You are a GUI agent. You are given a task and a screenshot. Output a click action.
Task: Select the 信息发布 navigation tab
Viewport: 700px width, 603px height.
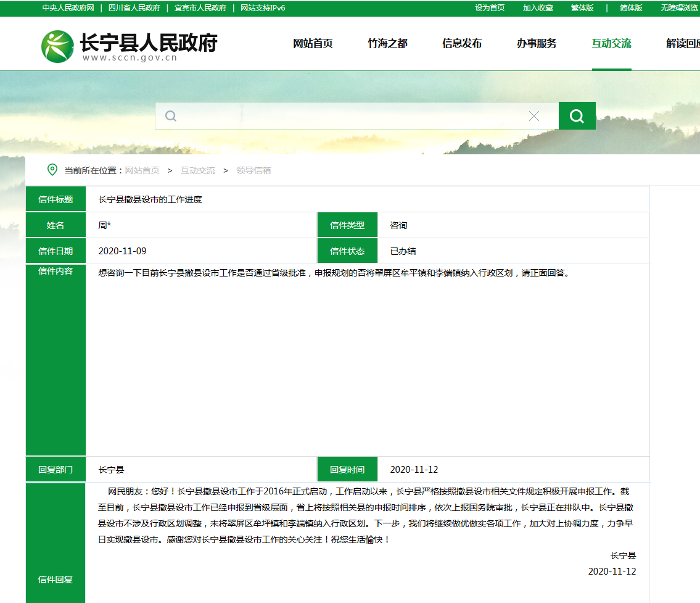point(462,43)
